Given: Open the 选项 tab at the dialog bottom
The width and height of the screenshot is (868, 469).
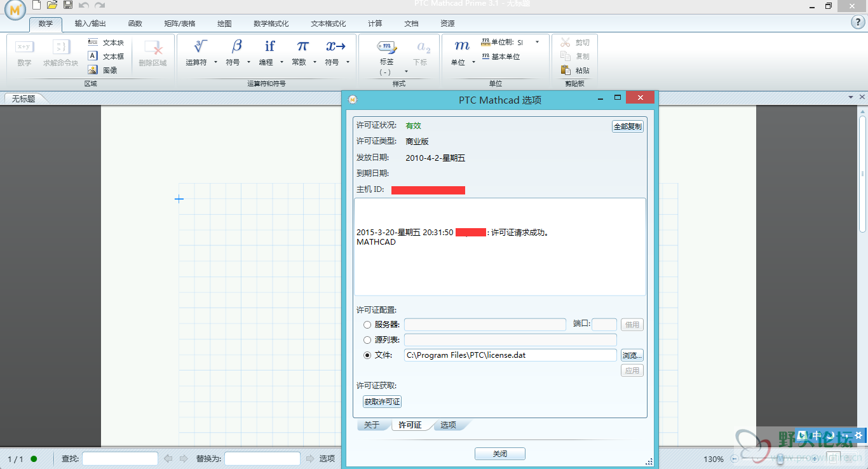Looking at the screenshot, I should coord(449,425).
